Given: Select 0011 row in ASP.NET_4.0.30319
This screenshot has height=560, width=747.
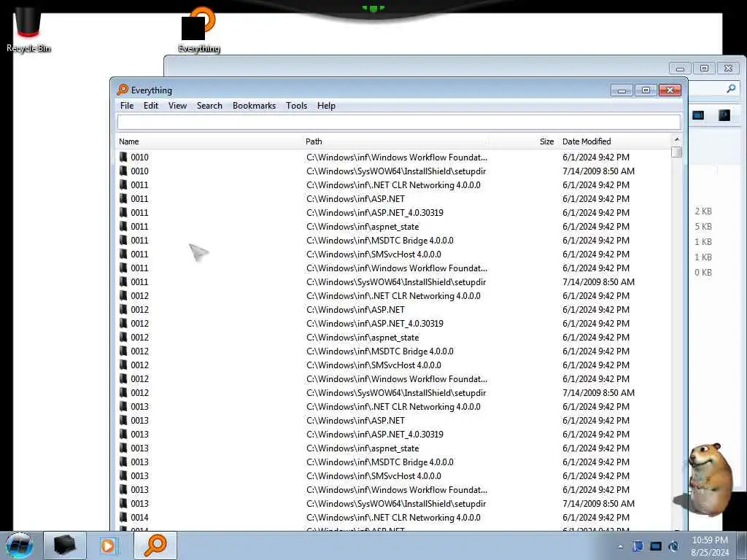Looking at the screenshot, I should point(393,212).
